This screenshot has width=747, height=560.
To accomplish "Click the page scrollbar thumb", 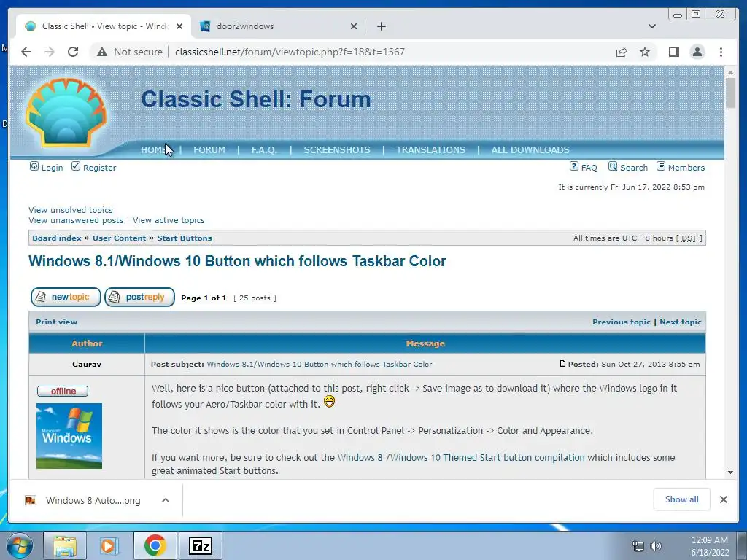I will 730,93.
